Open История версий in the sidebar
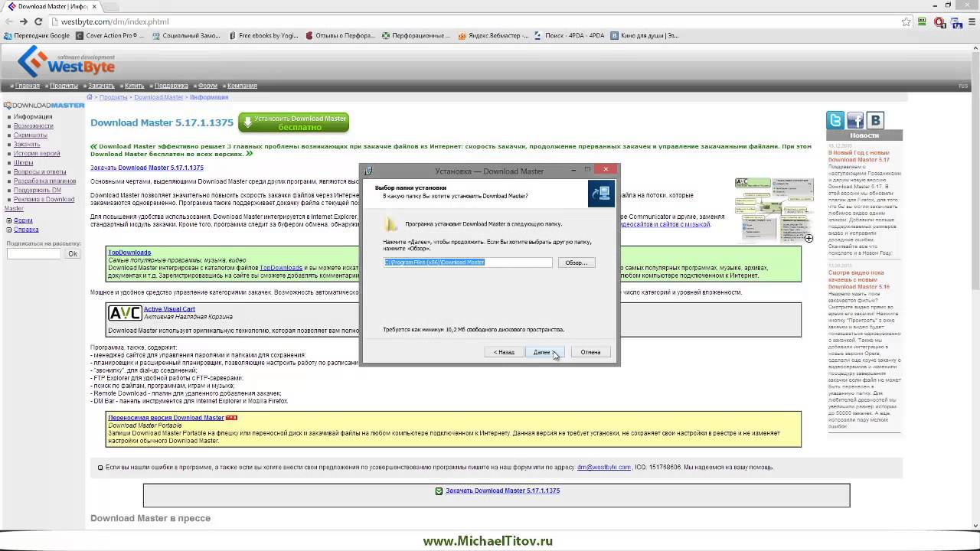980x551 pixels. (x=37, y=154)
